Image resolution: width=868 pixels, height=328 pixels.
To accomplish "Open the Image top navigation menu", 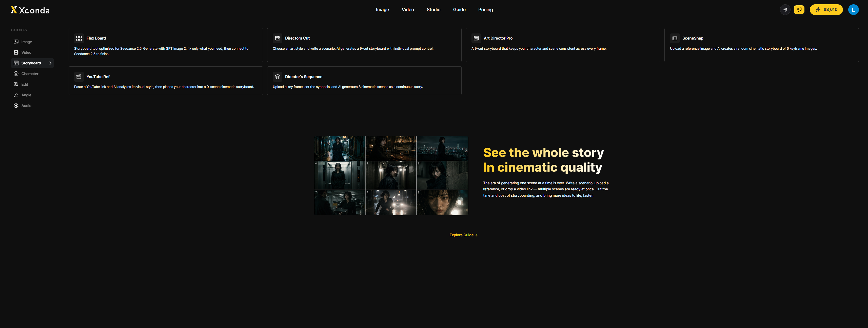I will pyautogui.click(x=382, y=9).
